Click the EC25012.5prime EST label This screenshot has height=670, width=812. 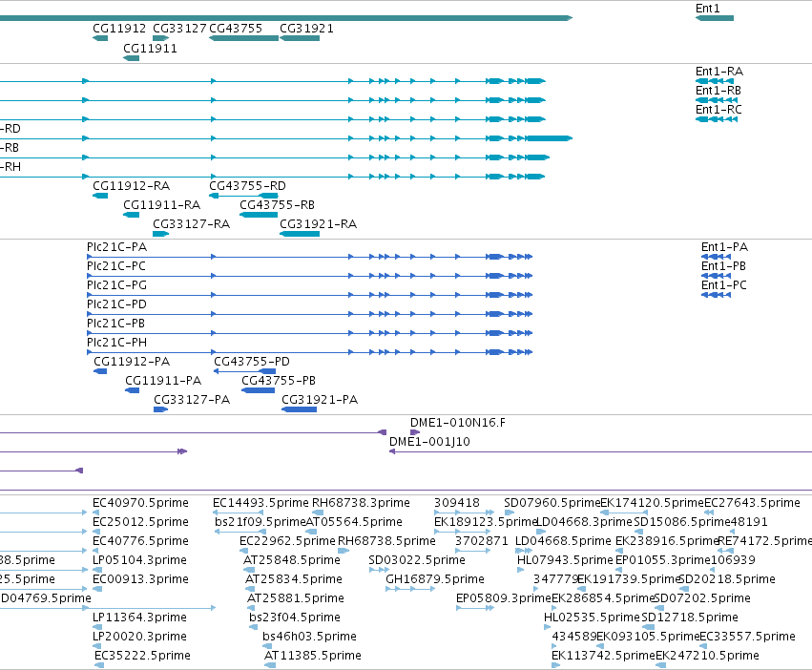coord(140,522)
